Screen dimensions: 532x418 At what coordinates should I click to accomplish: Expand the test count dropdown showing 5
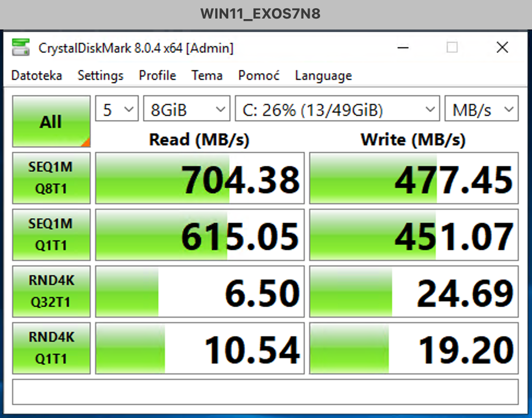point(117,109)
